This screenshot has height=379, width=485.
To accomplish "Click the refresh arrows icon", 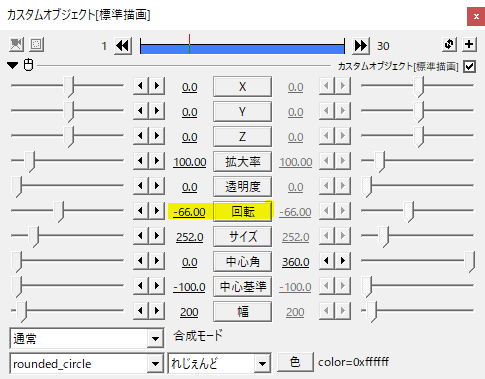I will point(449,44).
